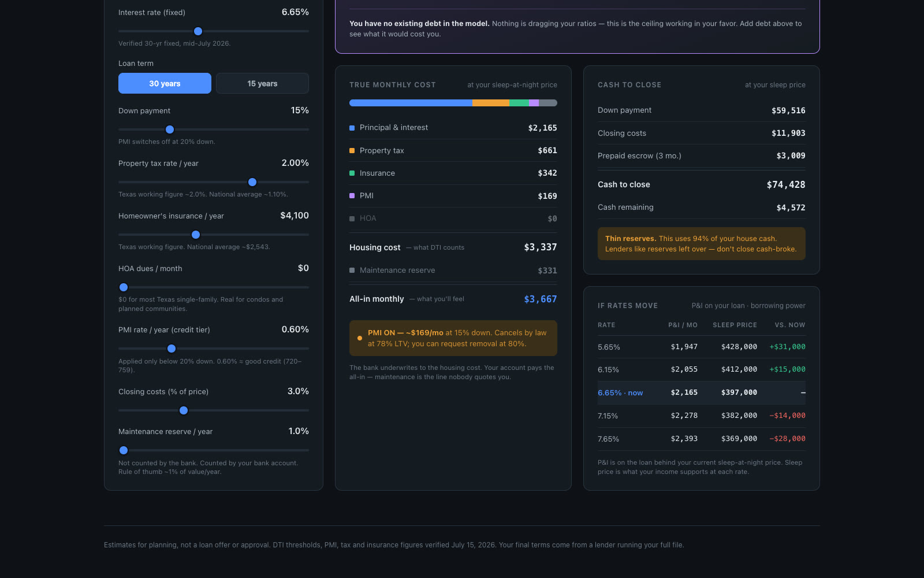Click the Maintenance reserve legend square
Image resolution: width=924 pixels, height=578 pixels.
(352, 271)
